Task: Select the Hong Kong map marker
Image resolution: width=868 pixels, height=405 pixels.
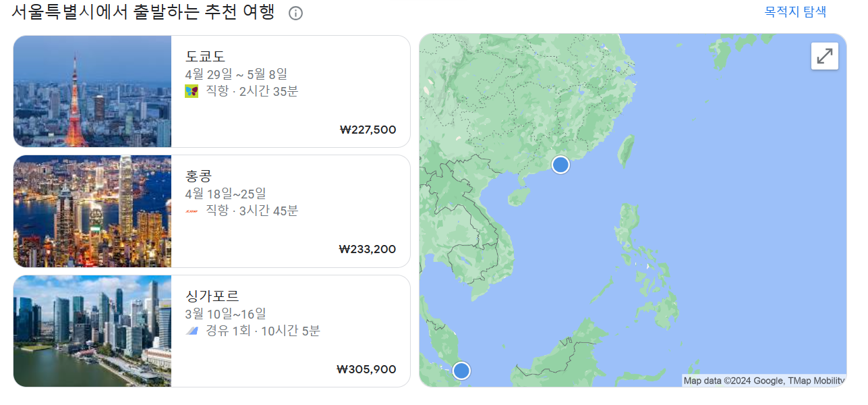Action: [x=560, y=164]
